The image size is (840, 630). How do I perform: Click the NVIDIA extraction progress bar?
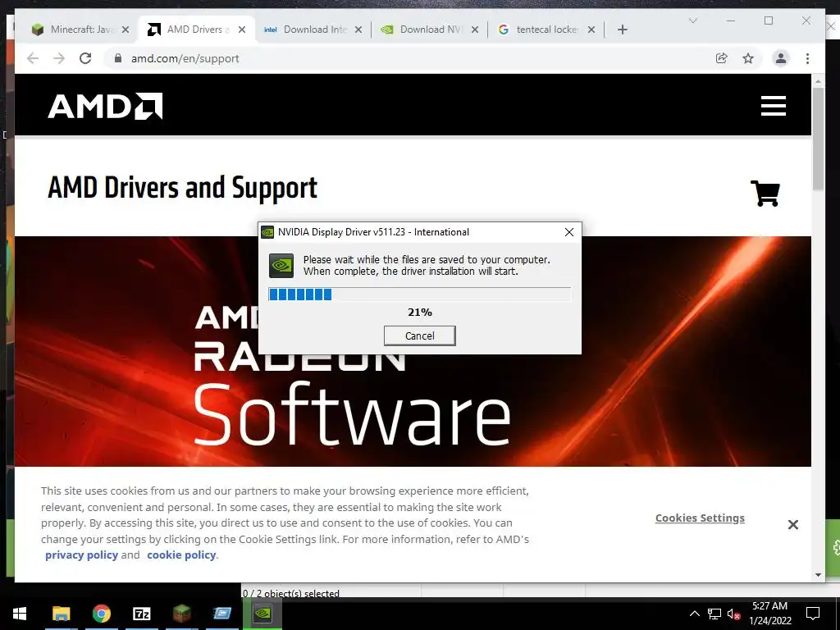click(419, 294)
